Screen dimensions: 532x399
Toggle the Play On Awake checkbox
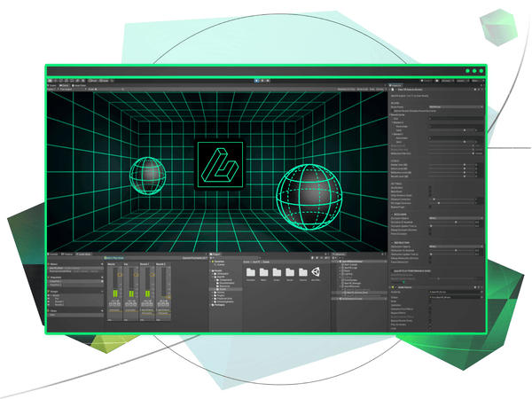point(430,325)
